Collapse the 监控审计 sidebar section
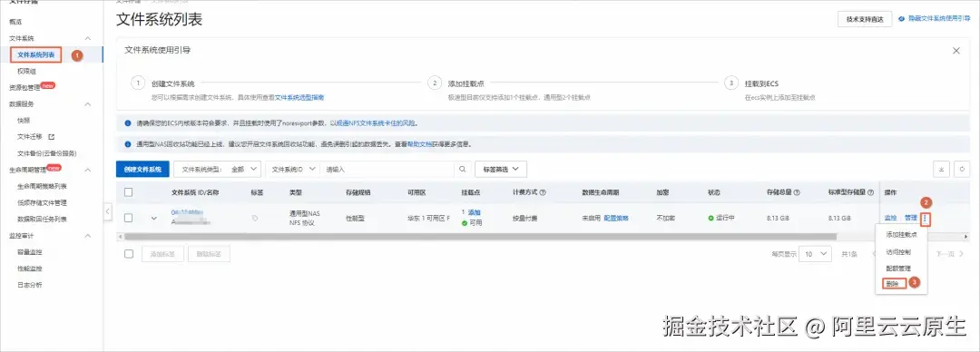Viewport: 980px width, 352px height. (x=87, y=236)
